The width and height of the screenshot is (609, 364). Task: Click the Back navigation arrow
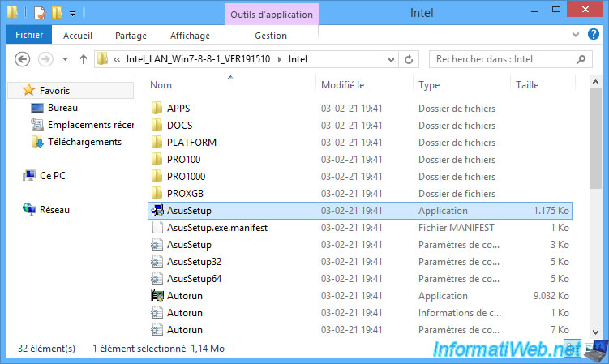(22, 59)
